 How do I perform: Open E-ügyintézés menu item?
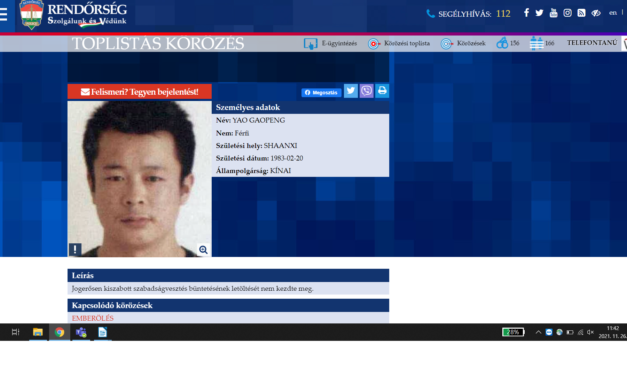330,43
